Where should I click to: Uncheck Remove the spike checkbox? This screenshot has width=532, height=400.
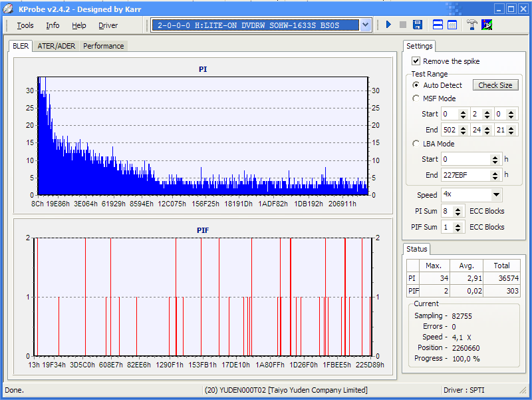pyautogui.click(x=416, y=61)
